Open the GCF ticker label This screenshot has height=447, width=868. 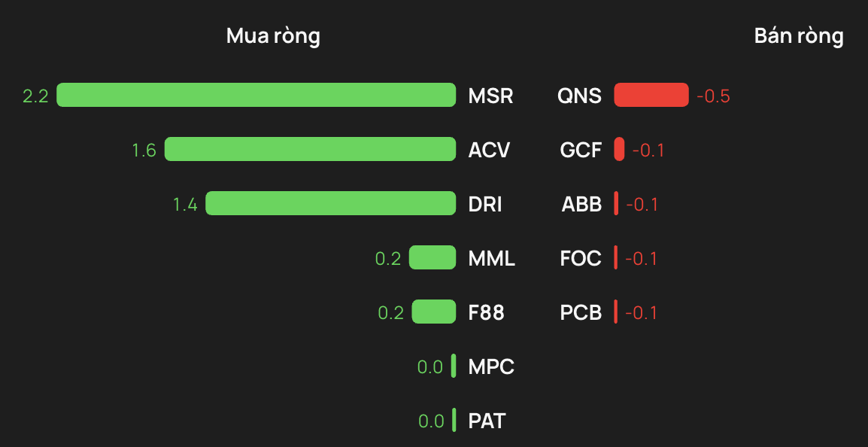coord(581,150)
